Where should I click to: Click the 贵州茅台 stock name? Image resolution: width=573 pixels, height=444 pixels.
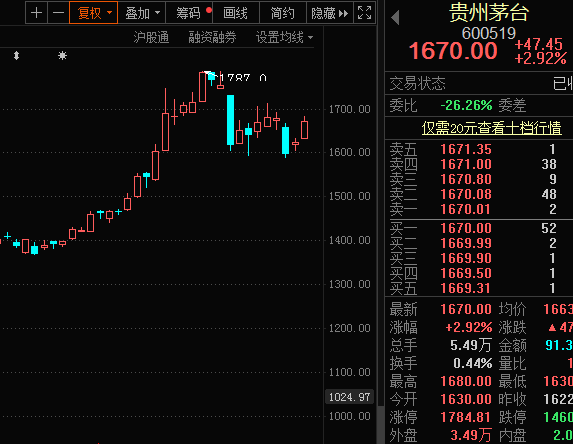point(489,12)
